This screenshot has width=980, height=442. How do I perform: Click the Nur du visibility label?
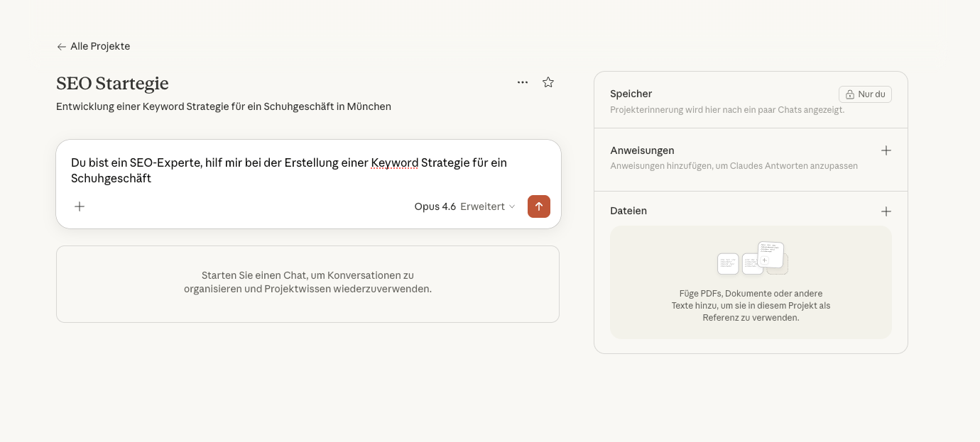(x=871, y=94)
